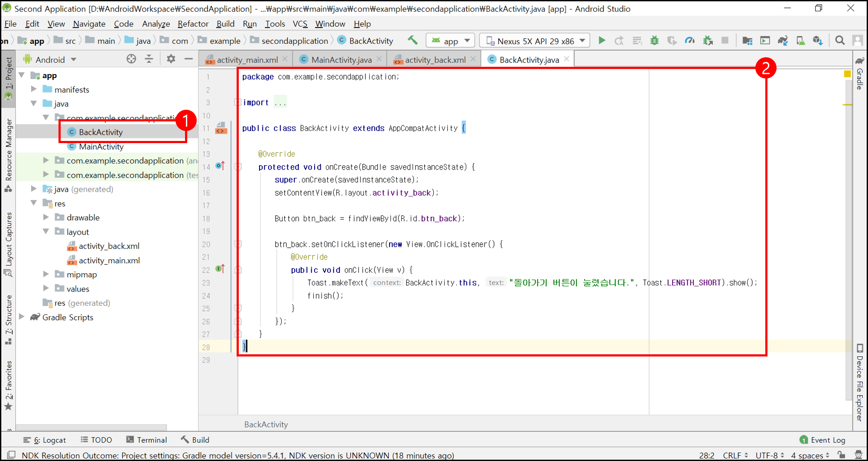The image size is (868, 461).
Task: Select MainActivity in project tree
Action: 101,147
